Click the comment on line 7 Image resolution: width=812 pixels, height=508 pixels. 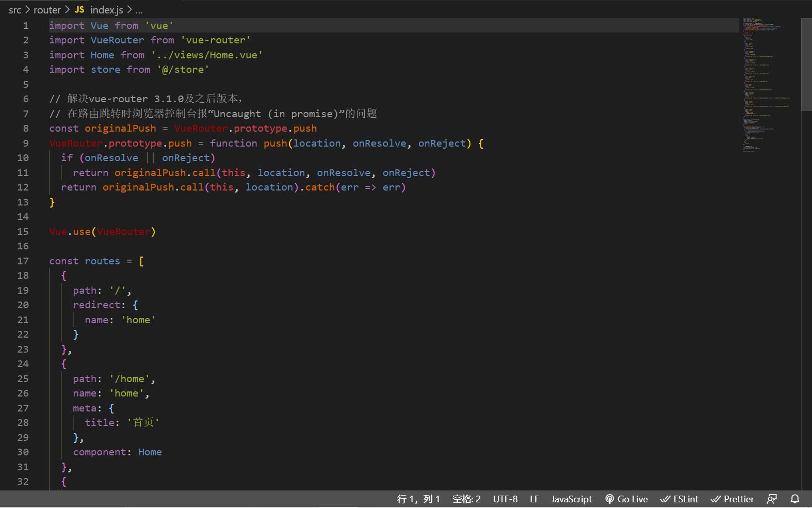click(213, 114)
